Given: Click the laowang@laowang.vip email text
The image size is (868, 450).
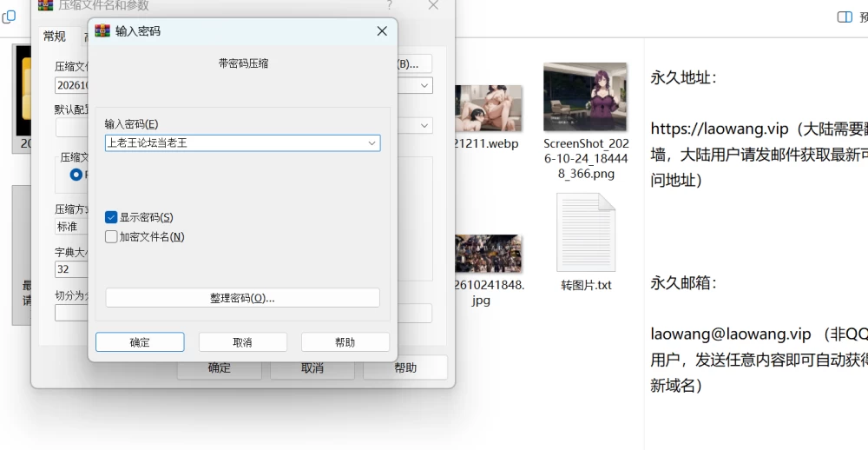Looking at the screenshot, I should [731, 334].
